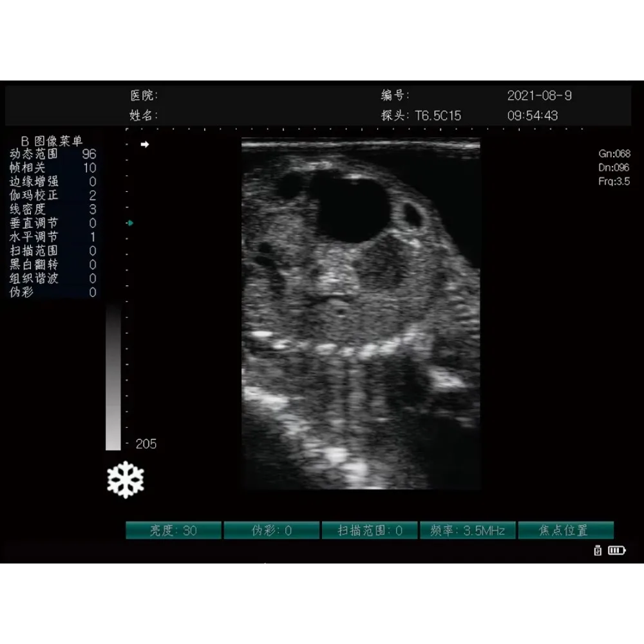Click the freeze snowflake icon
Viewport: 644px width, 644px height.
pos(126,480)
